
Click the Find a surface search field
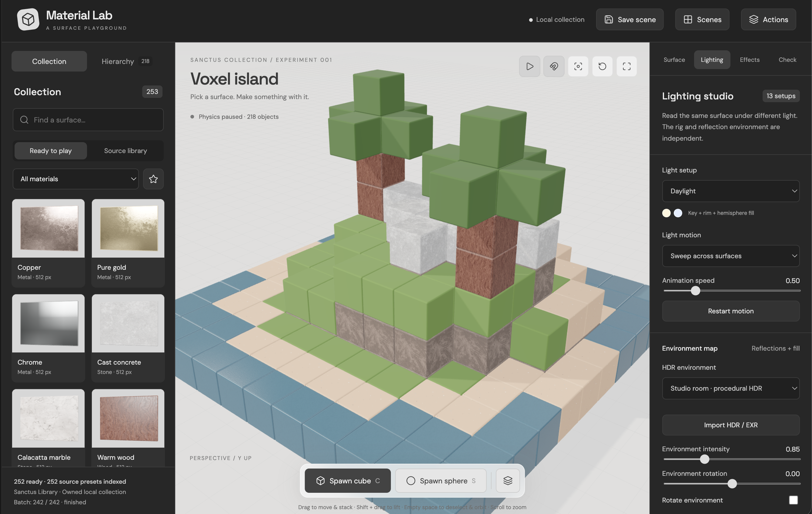click(x=88, y=120)
